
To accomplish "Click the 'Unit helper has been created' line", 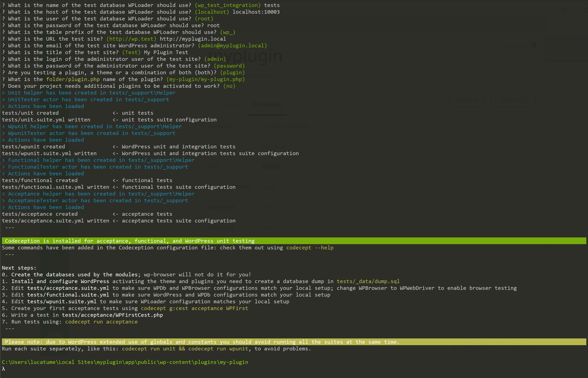I will [x=89, y=93].
